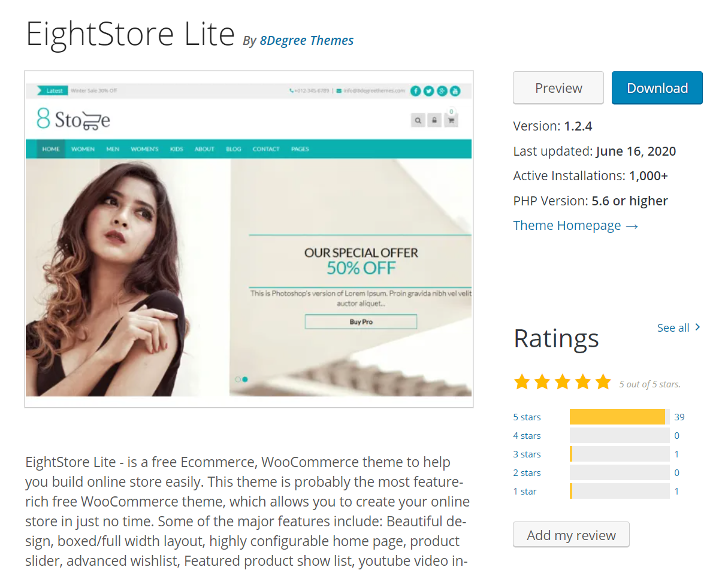Select the PAGES menu item in preview
The width and height of the screenshot is (728, 570).
coord(300,149)
